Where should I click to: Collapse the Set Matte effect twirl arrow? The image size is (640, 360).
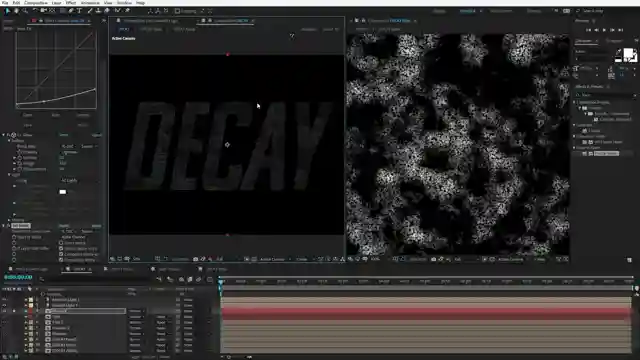[4, 226]
